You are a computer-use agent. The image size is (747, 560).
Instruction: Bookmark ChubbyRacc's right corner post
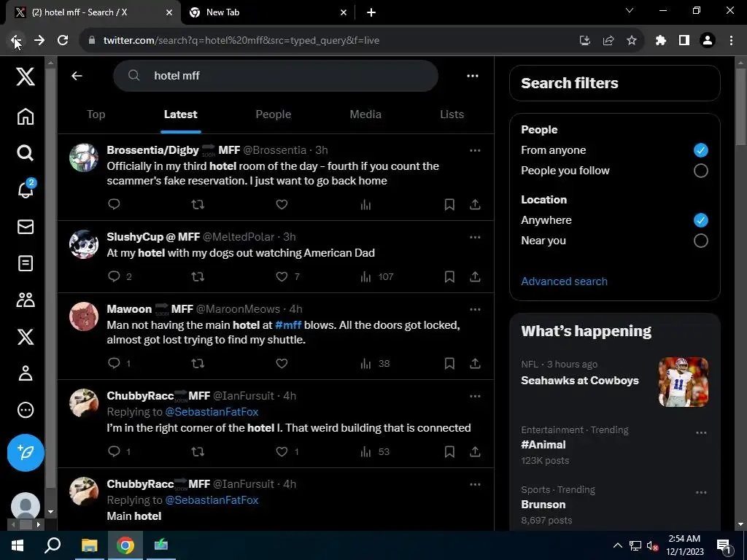pyautogui.click(x=449, y=451)
